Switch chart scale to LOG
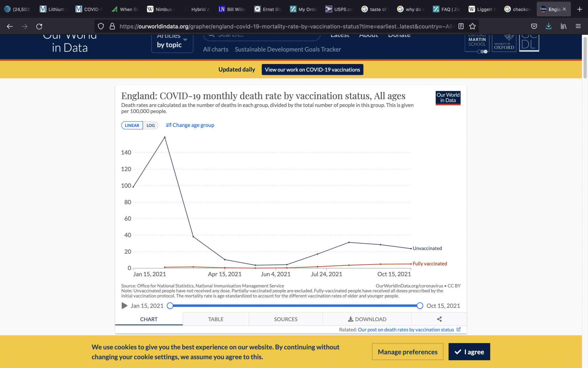Screen dimensions: 588x368 tap(151, 125)
